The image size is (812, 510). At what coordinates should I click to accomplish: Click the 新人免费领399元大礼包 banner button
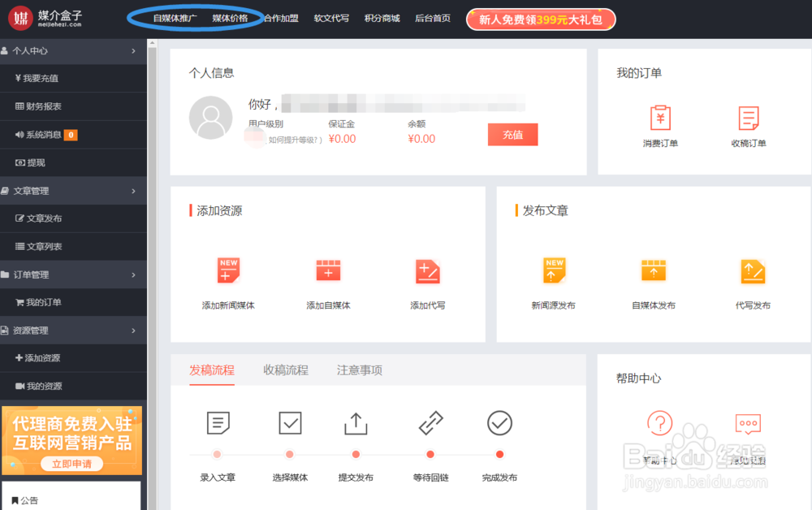541,19
